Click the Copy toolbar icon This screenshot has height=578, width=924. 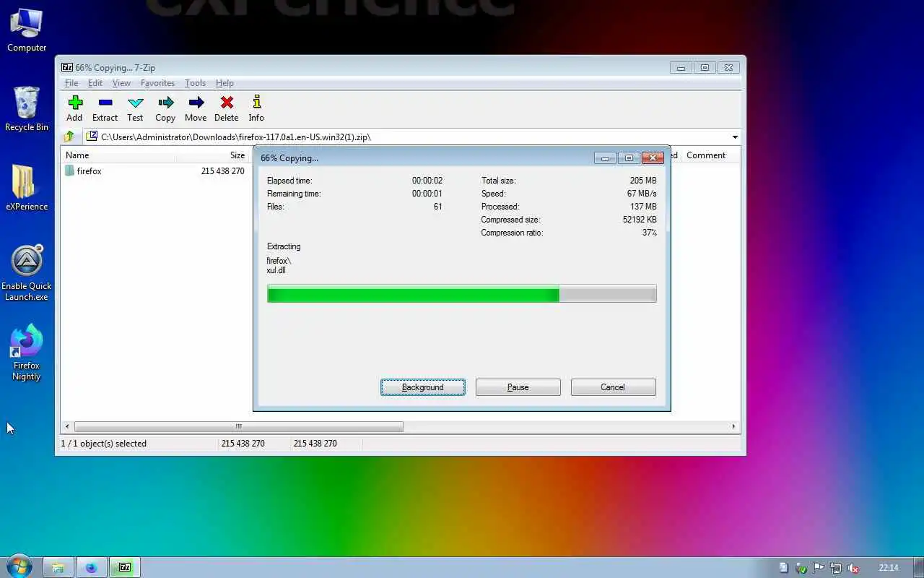pos(165,103)
